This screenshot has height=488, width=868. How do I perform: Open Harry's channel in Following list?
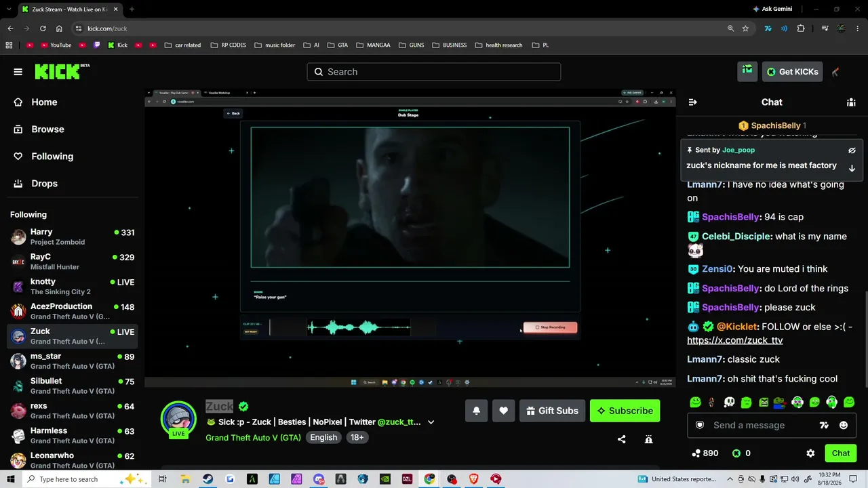click(x=73, y=237)
